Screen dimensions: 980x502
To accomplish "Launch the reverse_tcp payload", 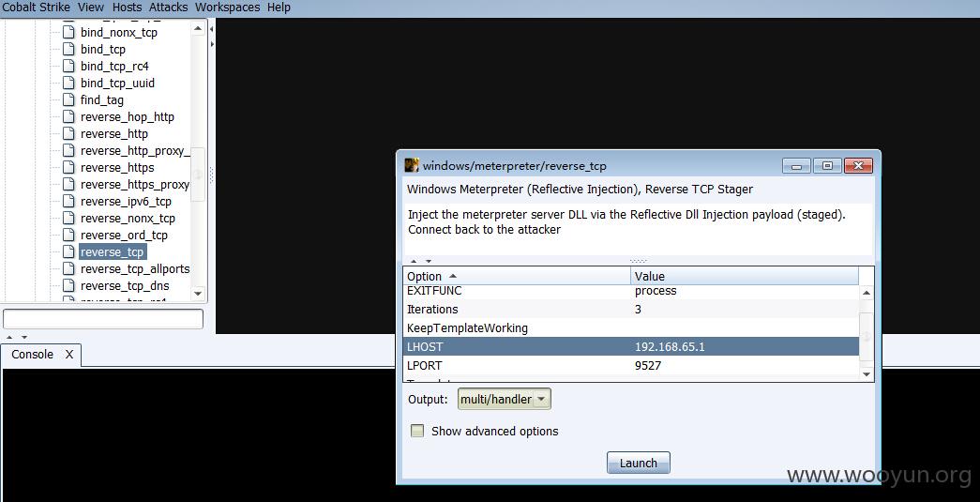I will pos(638,463).
